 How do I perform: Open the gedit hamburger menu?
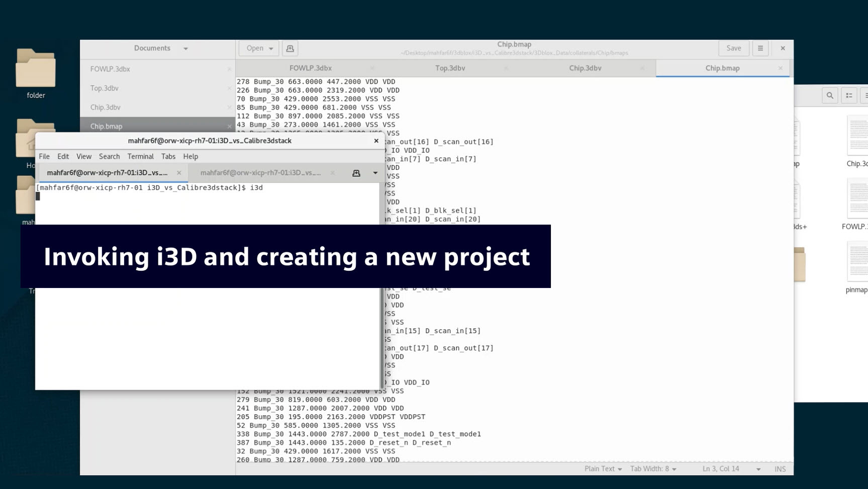coord(760,48)
